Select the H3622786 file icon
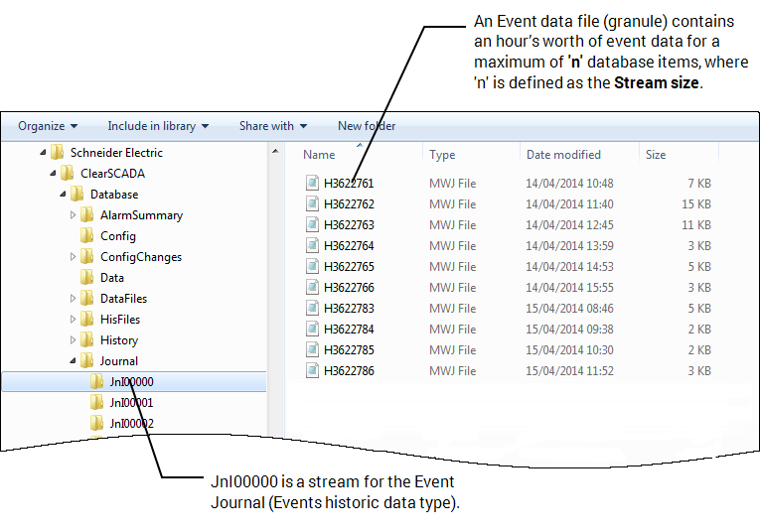Screen dimensions: 760x532 coord(313,371)
